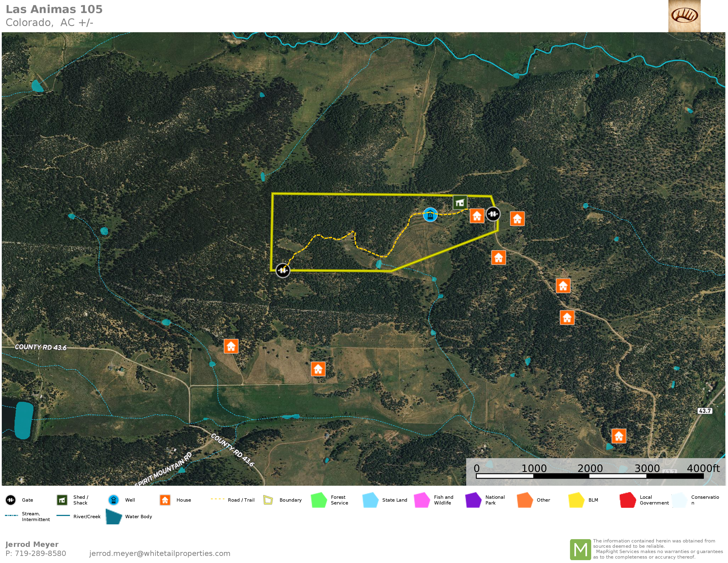This screenshot has width=728, height=563.
Task: Click the well marker on the property
Action: point(430,215)
